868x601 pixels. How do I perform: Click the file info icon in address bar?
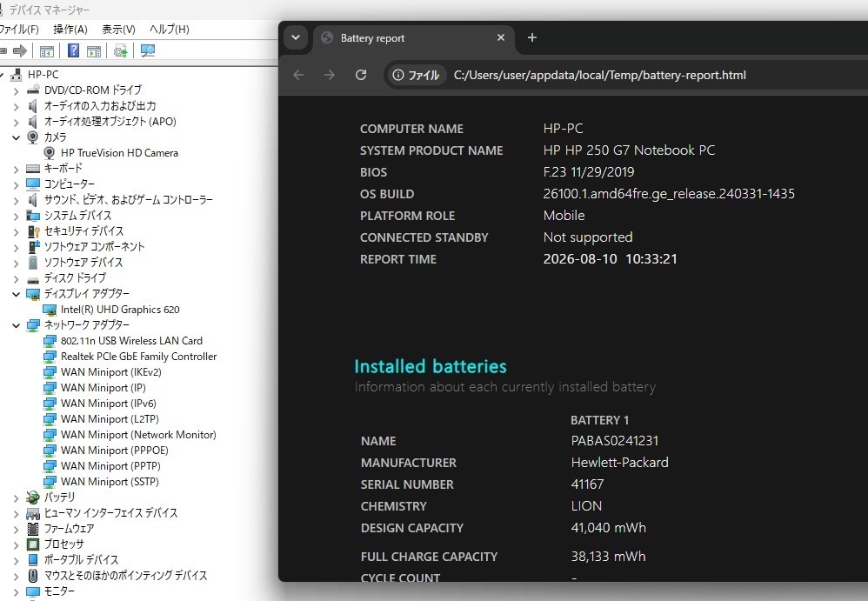coord(398,75)
